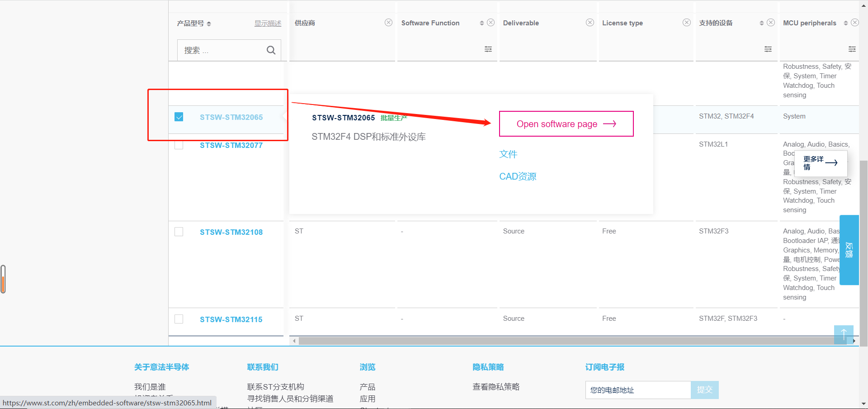The width and height of the screenshot is (868, 409).
Task: Sort the Software Function column
Action: pos(482,23)
